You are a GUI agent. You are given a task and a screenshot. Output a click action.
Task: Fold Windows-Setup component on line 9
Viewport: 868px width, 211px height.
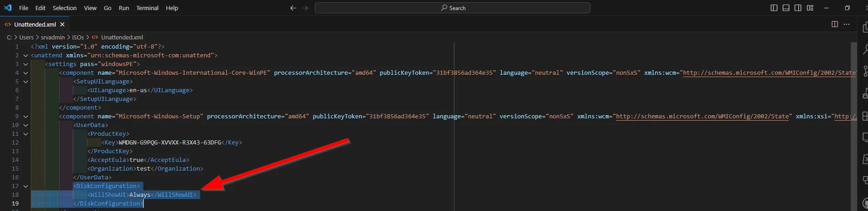click(x=26, y=117)
